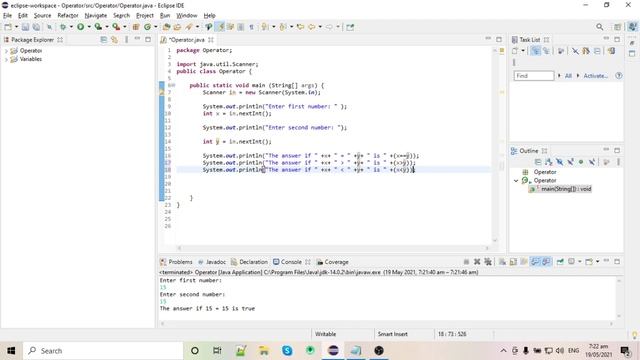Click the Search flashlight toolbar icon
Screen dimensions: 640x360
click(189, 27)
